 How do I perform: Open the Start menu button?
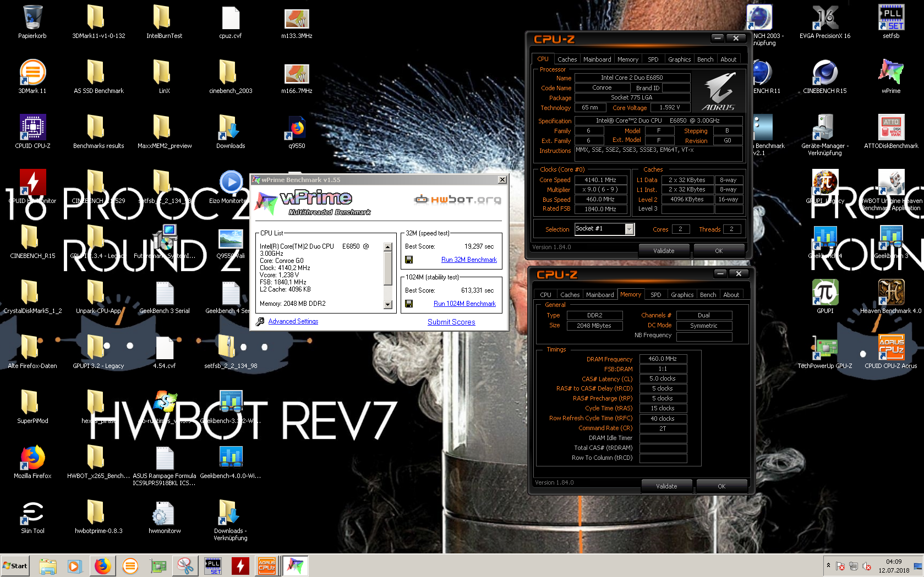point(15,566)
